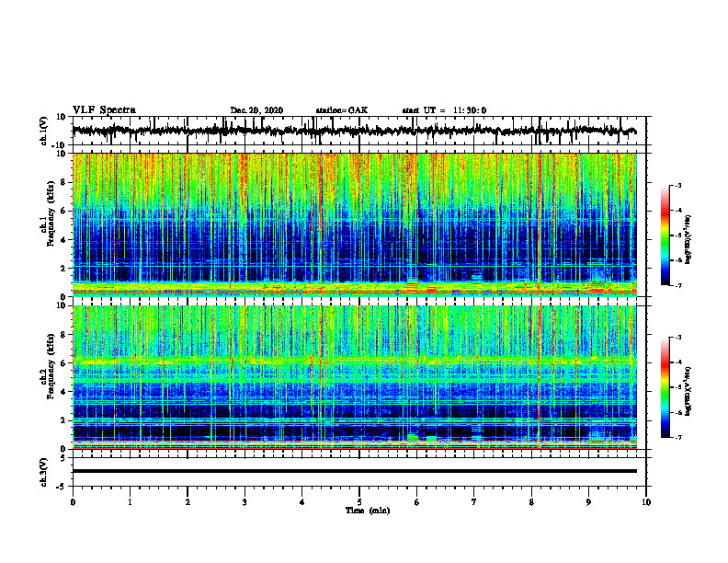Screen dimensions: 728x563
Task: Click the '8' tick on the time axis
Action: [531, 502]
